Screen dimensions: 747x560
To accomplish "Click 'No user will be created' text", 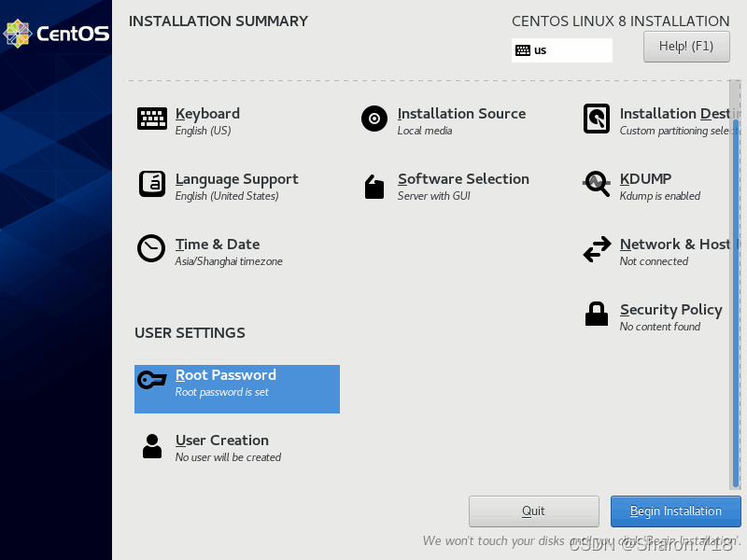I will tap(228, 457).
